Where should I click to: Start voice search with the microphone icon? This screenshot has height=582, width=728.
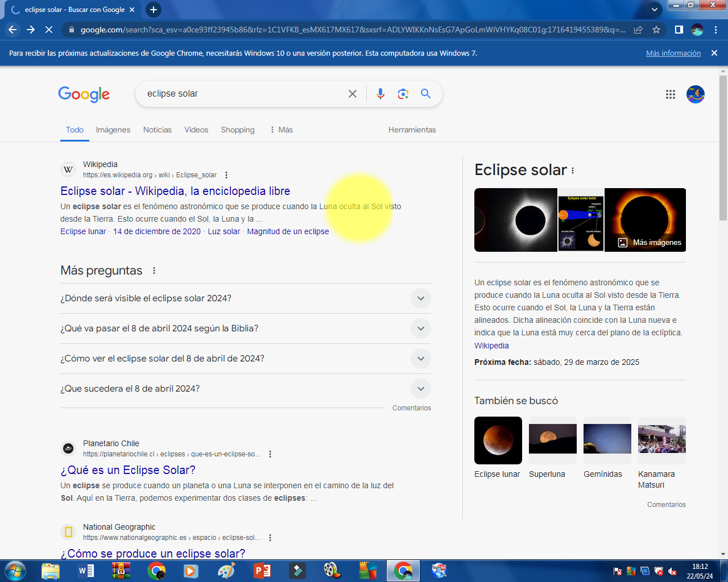point(380,94)
